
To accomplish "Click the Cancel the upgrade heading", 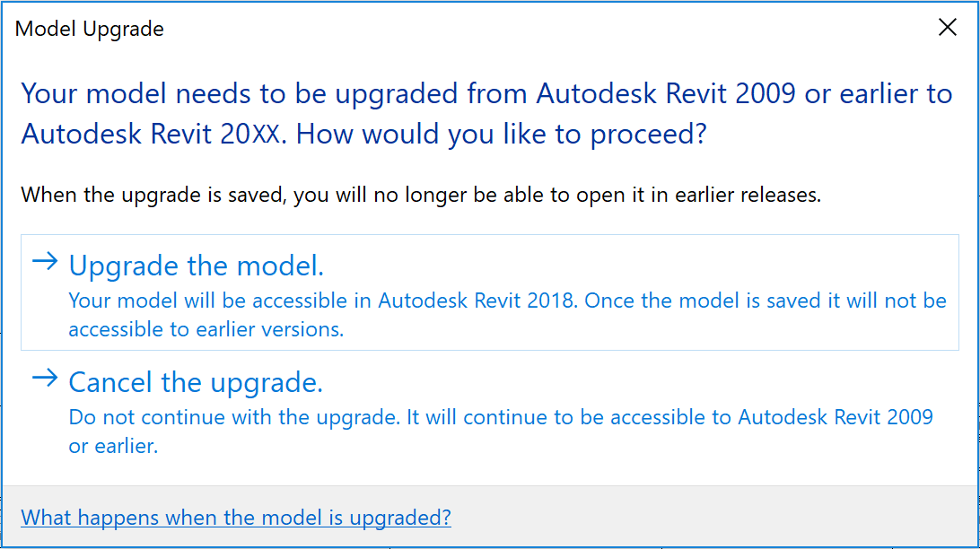I will (x=196, y=382).
